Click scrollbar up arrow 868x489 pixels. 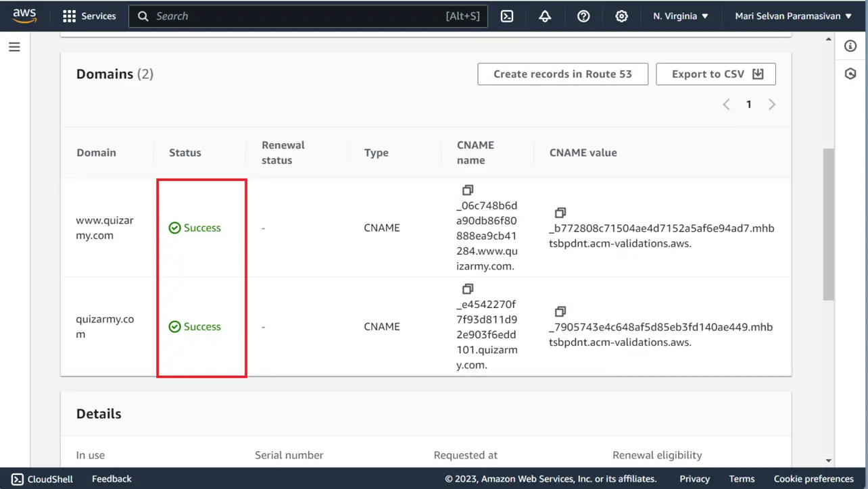829,40
